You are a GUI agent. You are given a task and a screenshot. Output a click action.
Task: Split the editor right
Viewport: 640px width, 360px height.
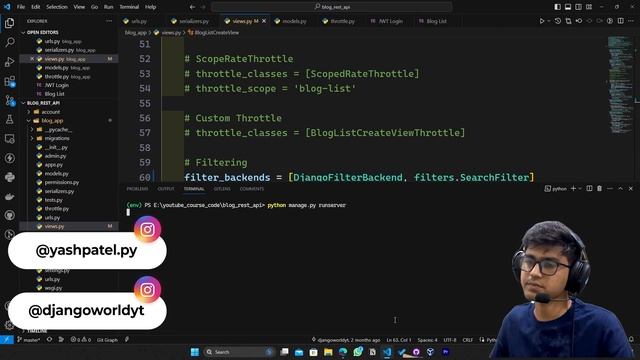[x=620, y=21]
